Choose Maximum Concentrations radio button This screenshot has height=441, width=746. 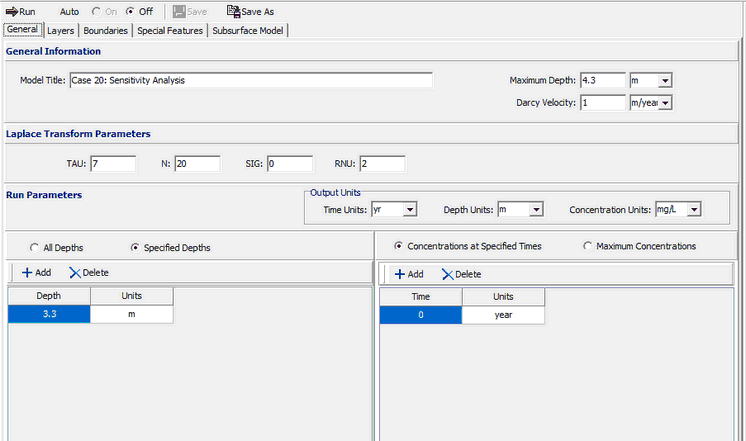click(587, 246)
